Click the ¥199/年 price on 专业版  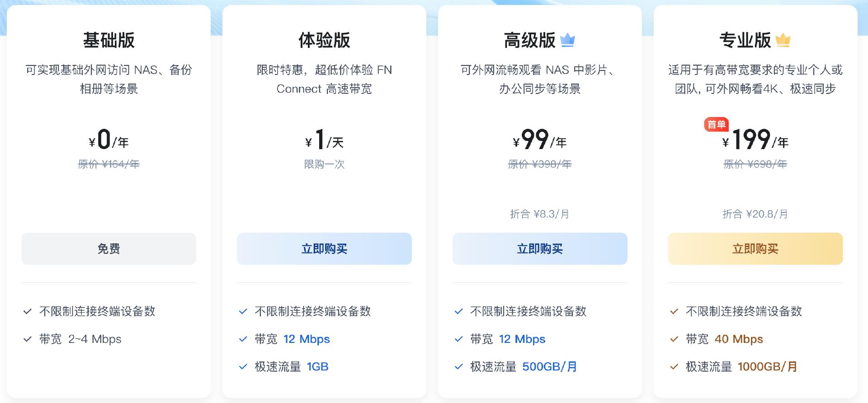coord(755,140)
